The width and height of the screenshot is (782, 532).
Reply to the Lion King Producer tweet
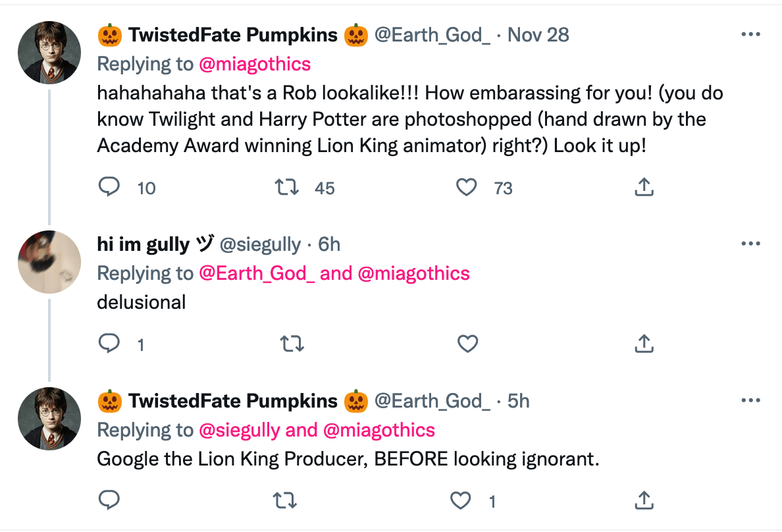pyautogui.click(x=109, y=500)
